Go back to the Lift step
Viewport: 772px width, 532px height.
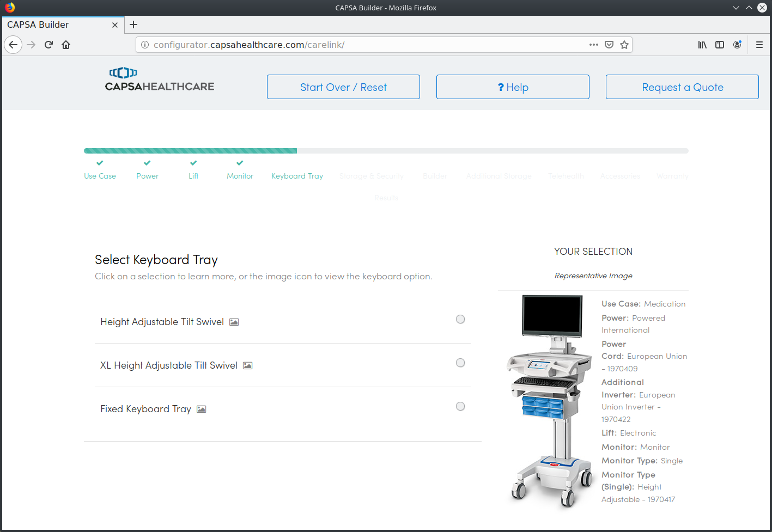coord(193,176)
